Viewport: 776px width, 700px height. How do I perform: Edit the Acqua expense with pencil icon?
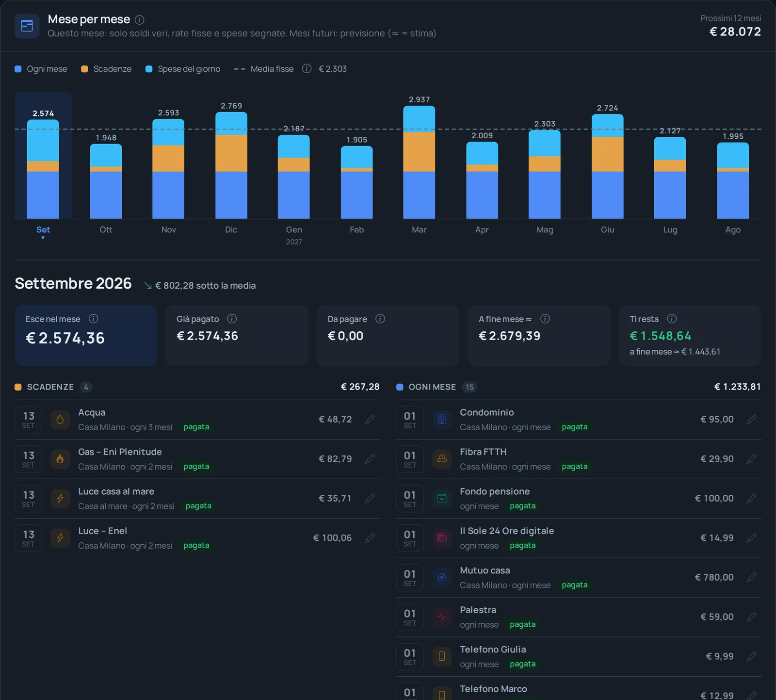coord(370,419)
